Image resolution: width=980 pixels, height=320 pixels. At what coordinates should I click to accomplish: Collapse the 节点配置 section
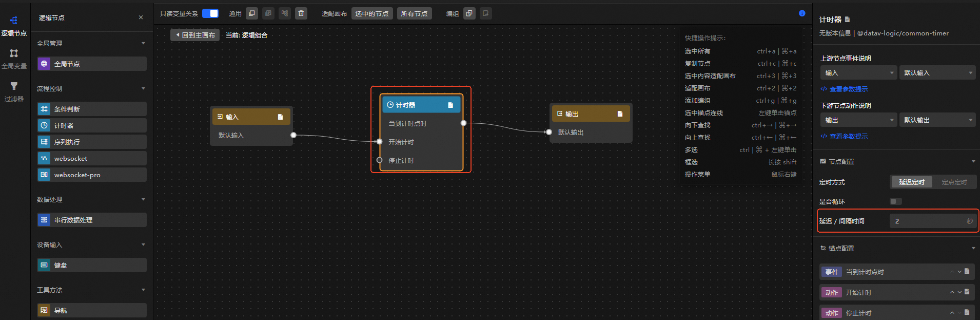tap(973, 161)
